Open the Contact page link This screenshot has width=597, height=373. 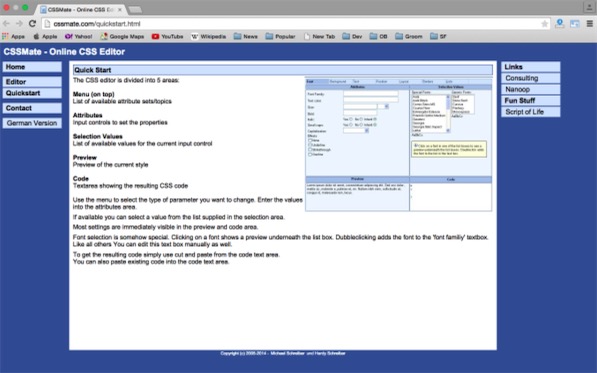click(32, 108)
